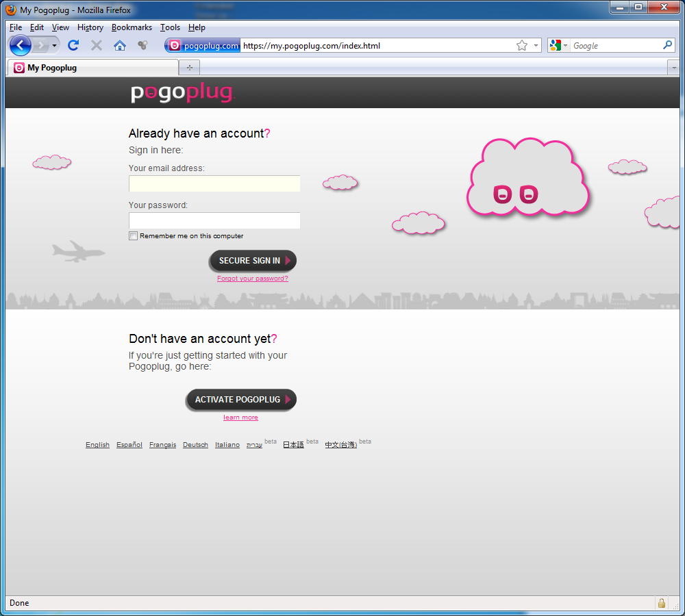
Task: Click the search magnifying glass icon
Action: (667, 45)
